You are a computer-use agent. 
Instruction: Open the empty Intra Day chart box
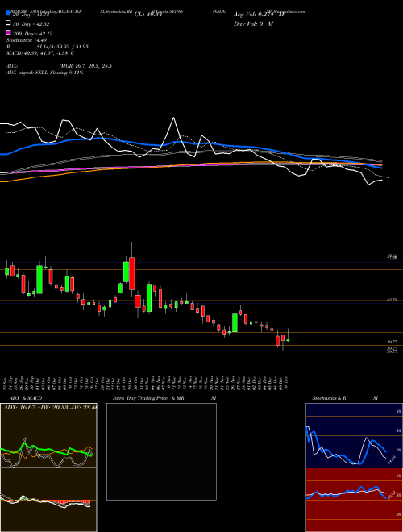(x=161, y=451)
